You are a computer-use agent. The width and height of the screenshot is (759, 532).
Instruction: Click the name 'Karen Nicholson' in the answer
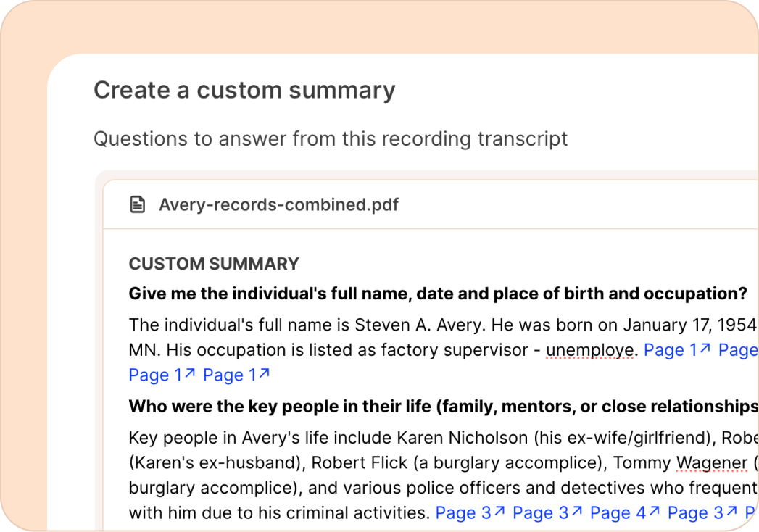[x=463, y=437]
